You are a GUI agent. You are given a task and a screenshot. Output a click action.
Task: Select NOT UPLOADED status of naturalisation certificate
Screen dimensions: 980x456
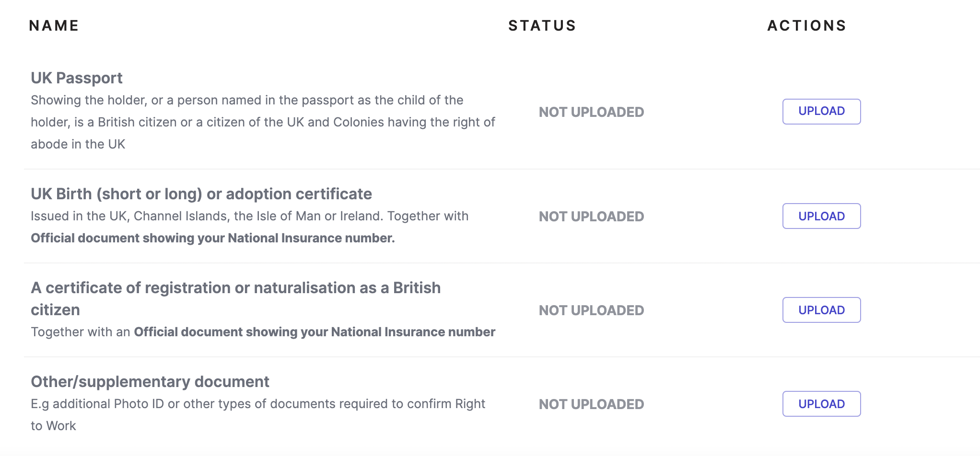(x=591, y=310)
